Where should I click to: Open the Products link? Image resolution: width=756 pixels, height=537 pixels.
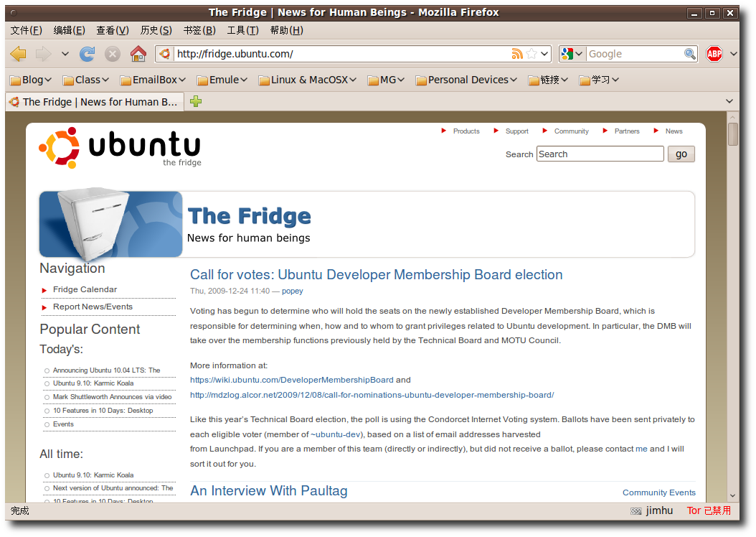click(466, 131)
